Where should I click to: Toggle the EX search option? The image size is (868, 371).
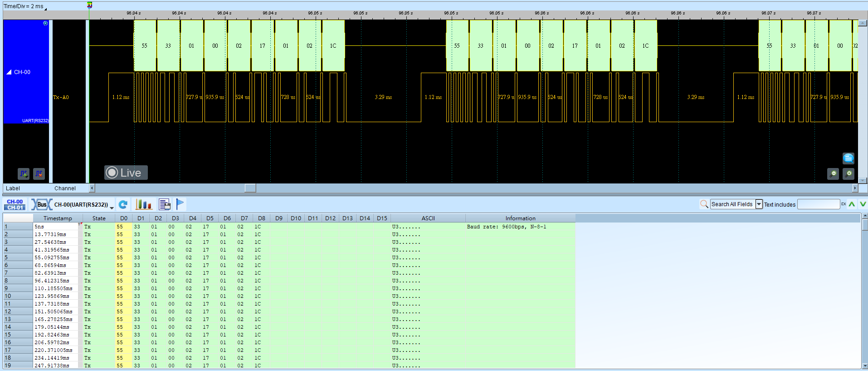[x=844, y=204]
